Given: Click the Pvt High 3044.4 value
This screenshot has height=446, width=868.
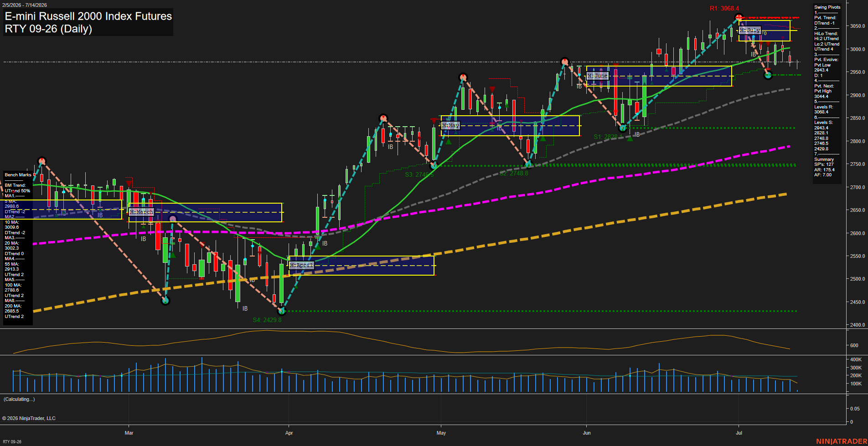Looking at the screenshot, I should (x=824, y=94).
